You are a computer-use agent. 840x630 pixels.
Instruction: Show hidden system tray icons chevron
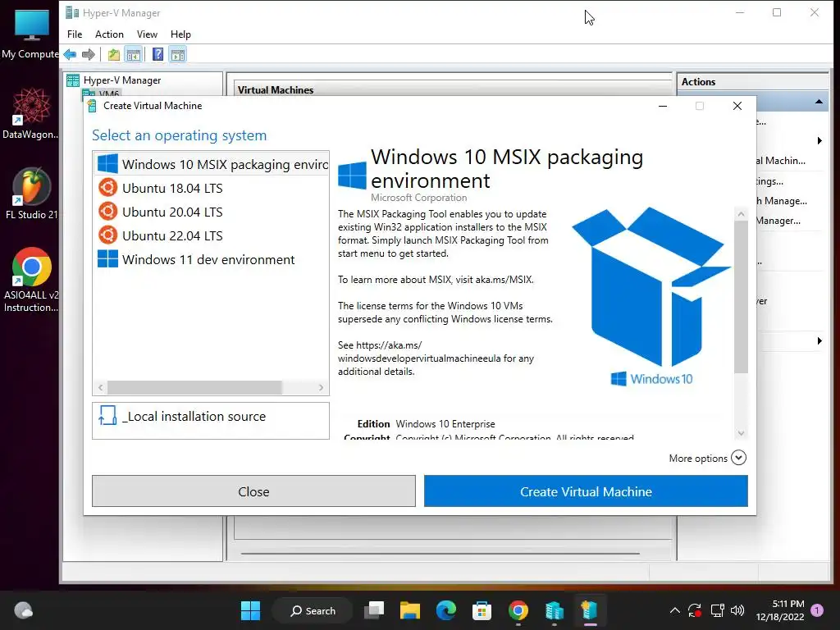675,610
